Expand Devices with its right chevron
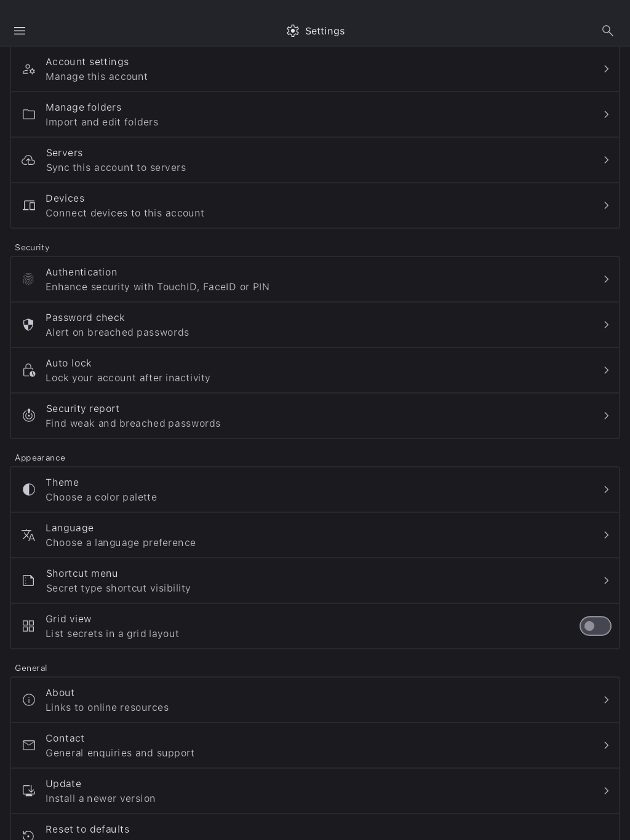630x840 pixels. (x=606, y=205)
